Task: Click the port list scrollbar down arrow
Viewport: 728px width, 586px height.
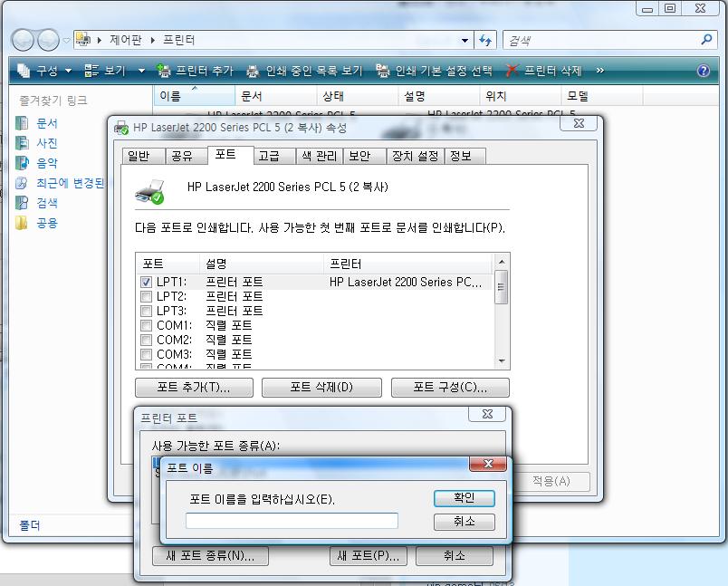Action: pyautogui.click(x=502, y=360)
